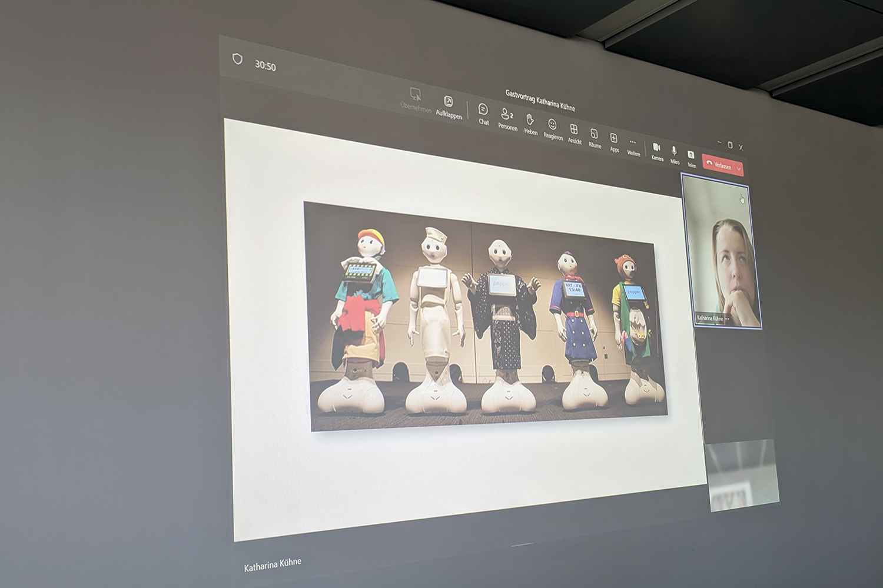
Task: Expand the Verlassen dropdown arrow
Action: [739, 169]
